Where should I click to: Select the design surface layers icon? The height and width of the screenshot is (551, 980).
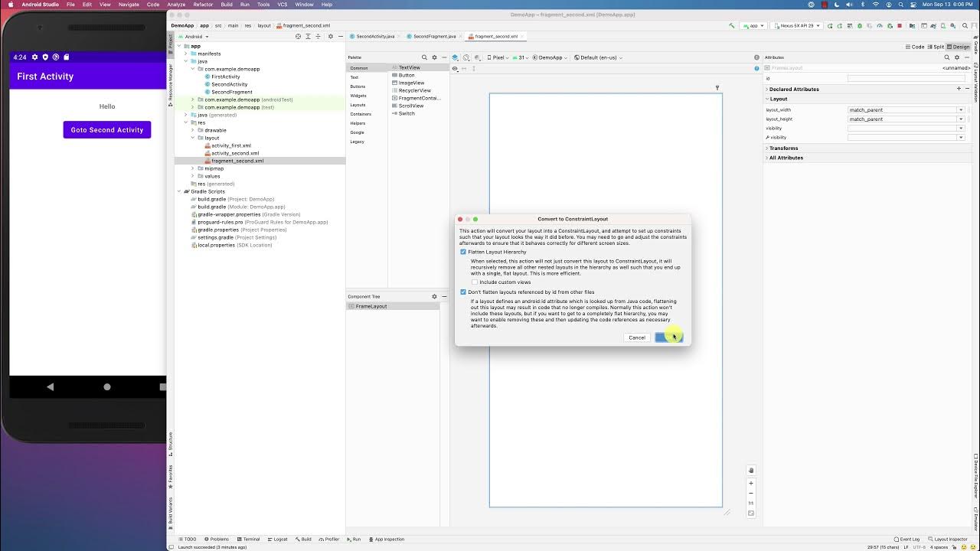455,57
